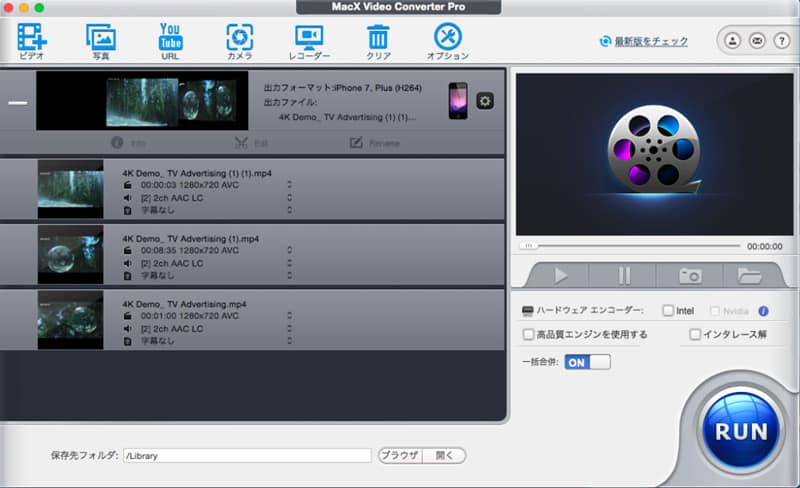Click the ブラウザ browse button
The height and width of the screenshot is (488, 800).
(400, 455)
